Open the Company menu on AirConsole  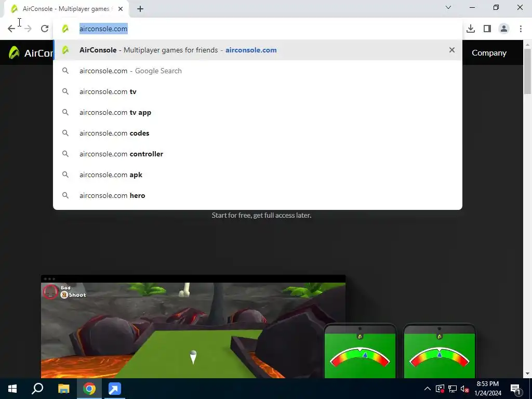pyautogui.click(x=489, y=53)
